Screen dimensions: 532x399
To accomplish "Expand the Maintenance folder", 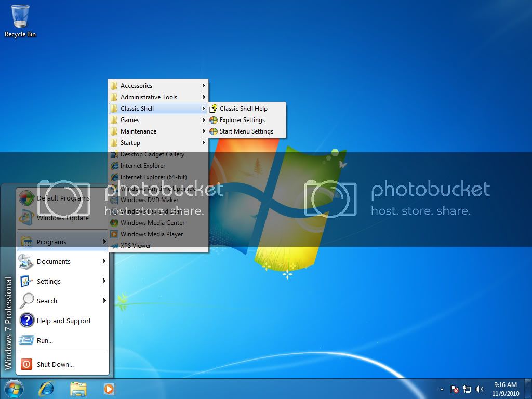I will point(158,131).
